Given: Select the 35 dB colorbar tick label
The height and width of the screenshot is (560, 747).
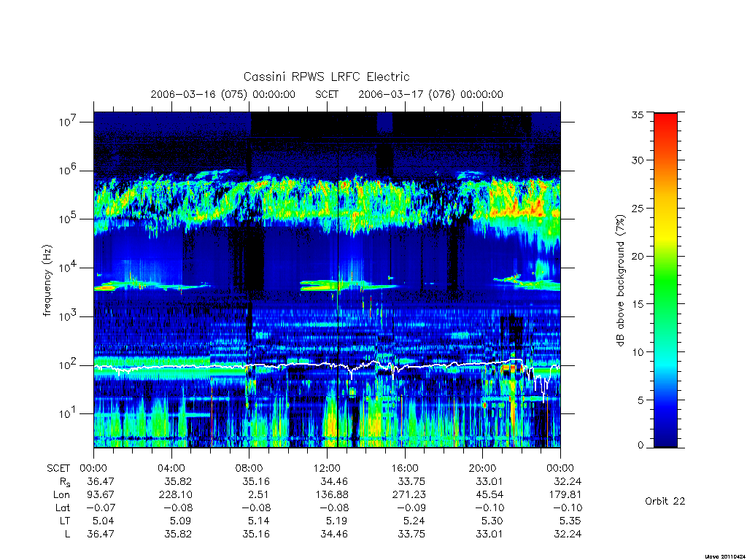Looking at the screenshot, I should click(x=637, y=114).
